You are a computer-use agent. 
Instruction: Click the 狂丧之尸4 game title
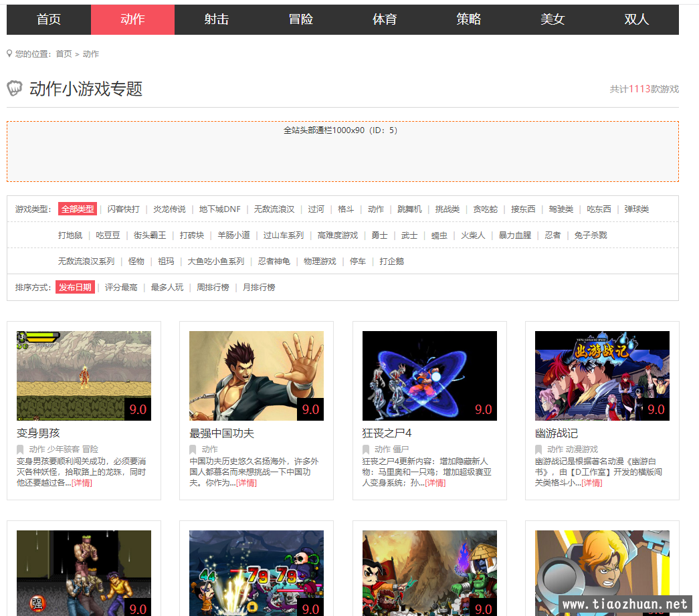pos(387,433)
